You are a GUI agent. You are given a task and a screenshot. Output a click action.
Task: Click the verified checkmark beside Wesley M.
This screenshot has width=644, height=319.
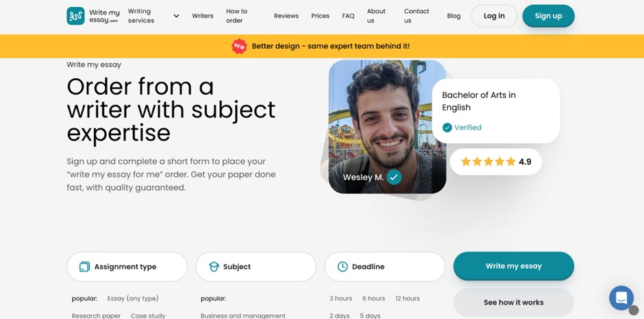pos(394,177)
